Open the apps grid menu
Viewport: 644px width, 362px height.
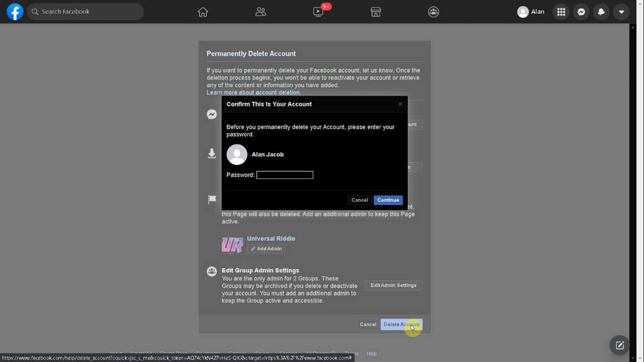(560, 11)
